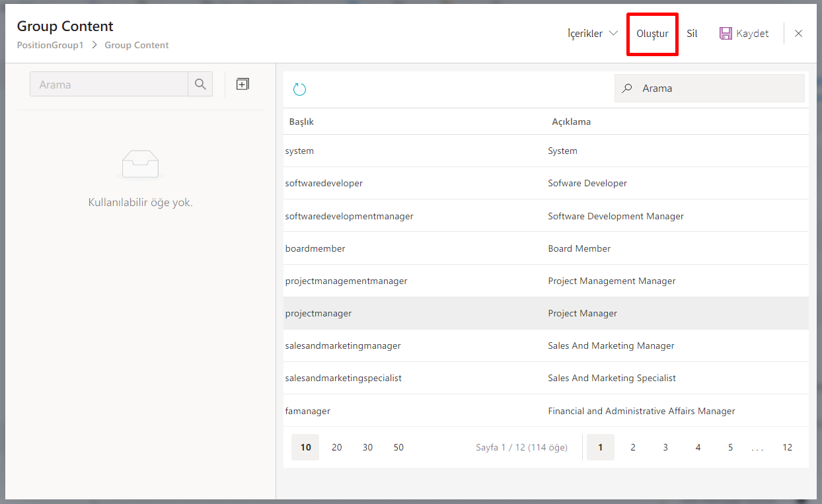Viewport: 822px width, 504px height.
Task: Sort by the Başlık column header
Action: pos(301,122)
